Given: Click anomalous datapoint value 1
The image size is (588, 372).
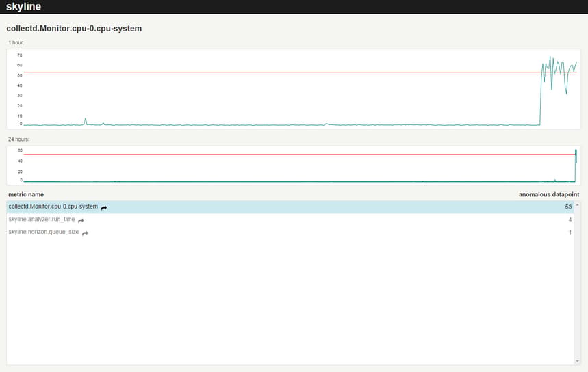Looking at the screenshot, I should [x=570, y=232].
